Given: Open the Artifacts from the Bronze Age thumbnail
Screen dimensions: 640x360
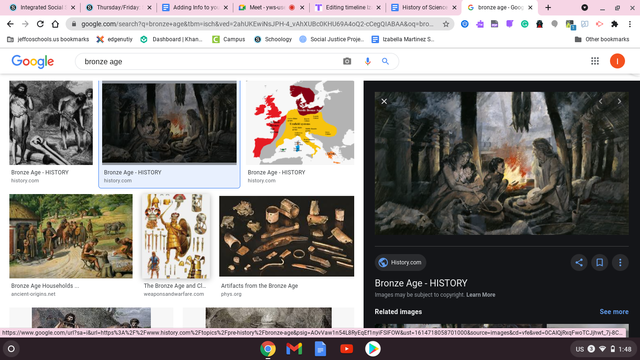Looking at the screenshot, I should (287, 236).
